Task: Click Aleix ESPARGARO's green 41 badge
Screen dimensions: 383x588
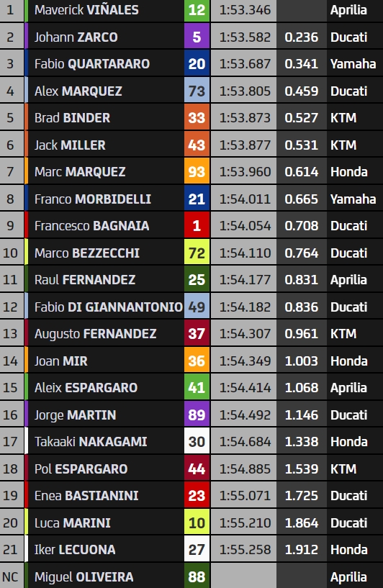Action: pyautogui.click(x=197, y=388)
